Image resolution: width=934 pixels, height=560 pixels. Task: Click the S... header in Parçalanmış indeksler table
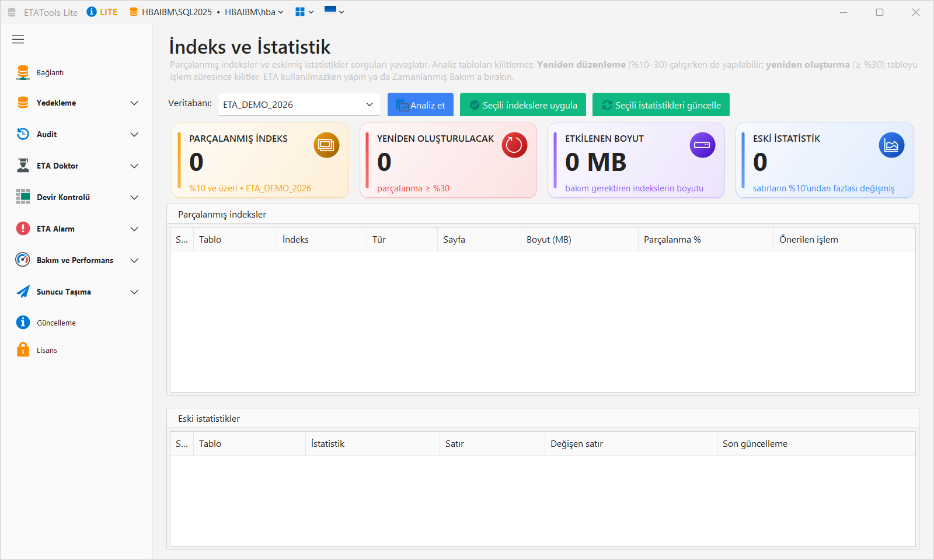point(182,240)
